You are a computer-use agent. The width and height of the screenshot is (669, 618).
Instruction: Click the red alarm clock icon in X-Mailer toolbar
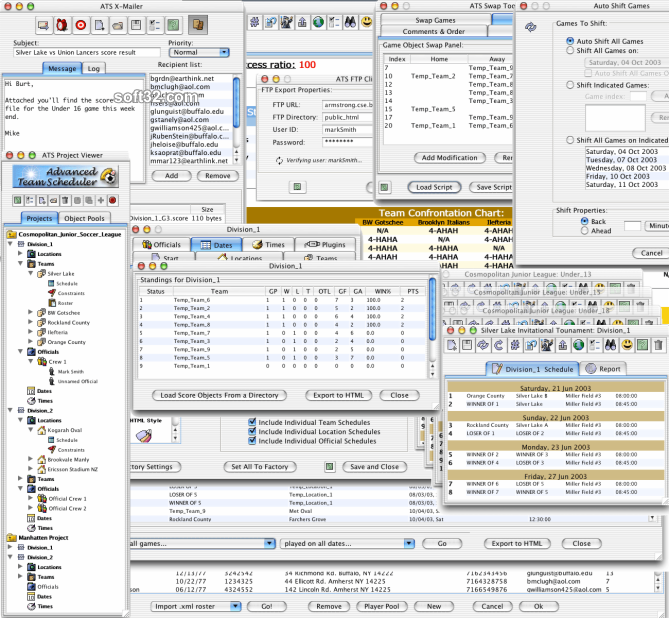(x=62, y=25)
